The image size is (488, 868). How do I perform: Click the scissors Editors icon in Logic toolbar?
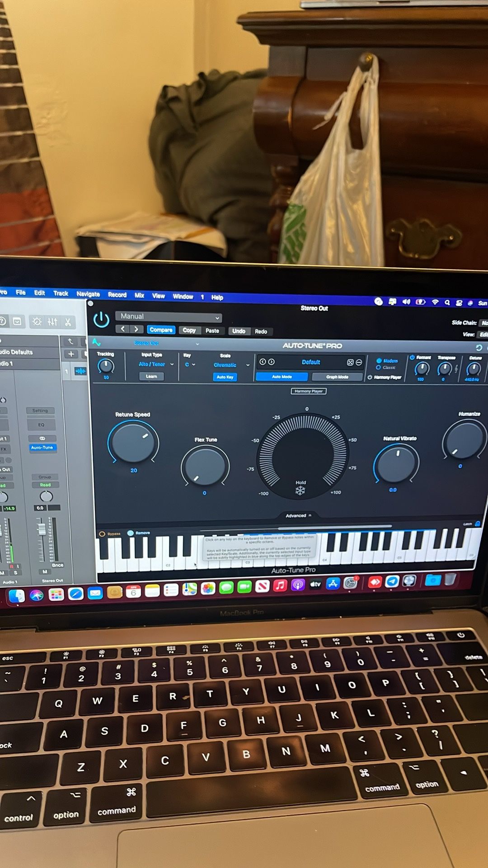68,322
